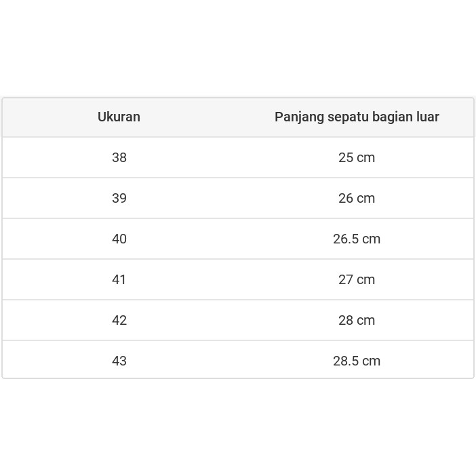Image resolution: width=476 pixels, height=476 pixels.
Task: Highlight the table row for size 38
Action: [x=237, y=157]
